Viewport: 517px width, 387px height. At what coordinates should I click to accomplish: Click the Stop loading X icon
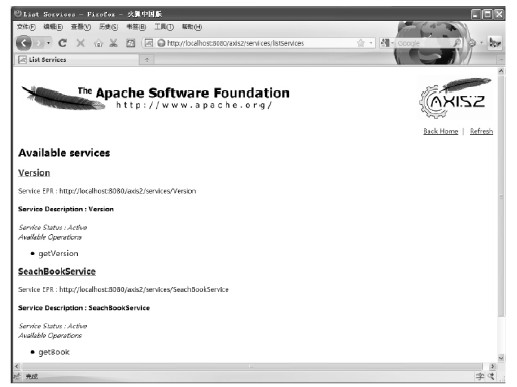click(80, 43)
